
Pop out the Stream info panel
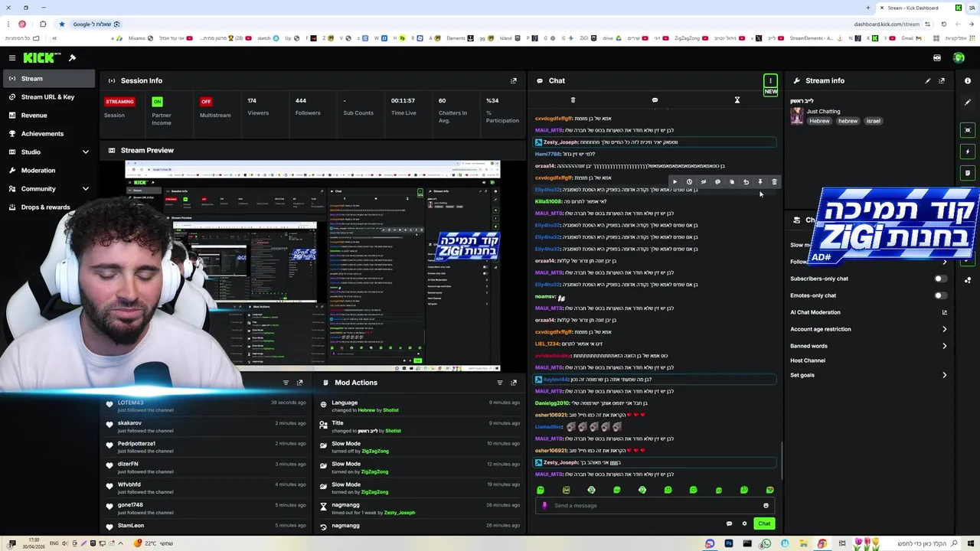[942, 80]
